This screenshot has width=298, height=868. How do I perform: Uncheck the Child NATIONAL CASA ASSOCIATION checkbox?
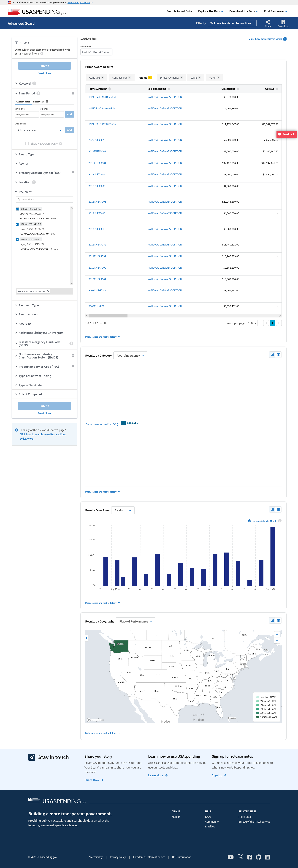coord(17,224)
